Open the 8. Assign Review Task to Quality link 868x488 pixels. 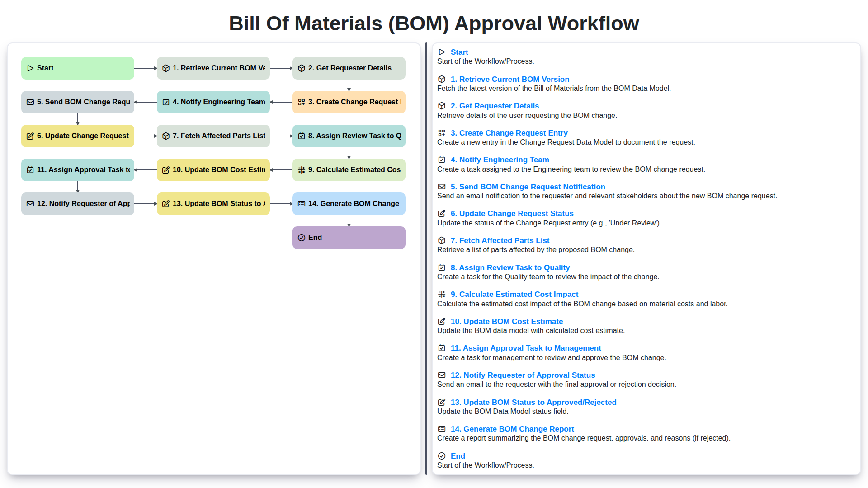coord(509,267)
